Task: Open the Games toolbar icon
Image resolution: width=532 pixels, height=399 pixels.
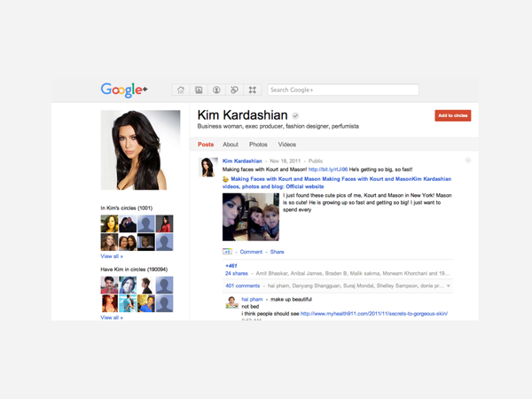Action: 253,90
